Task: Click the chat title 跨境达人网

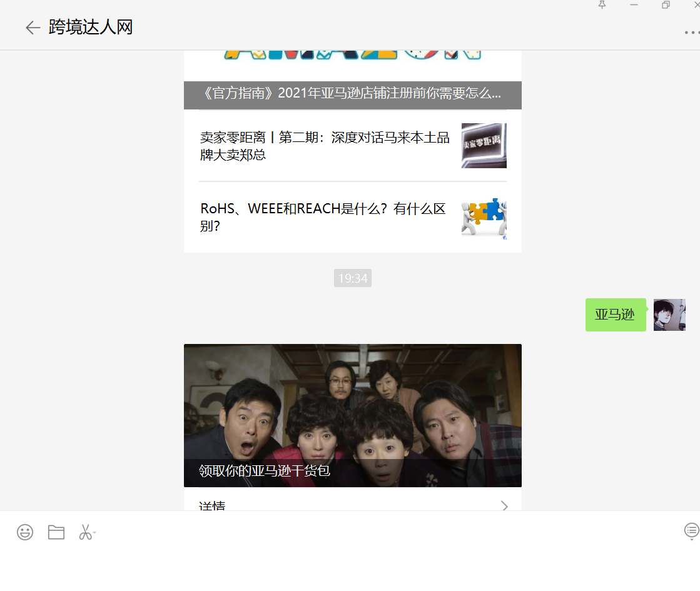Action: pyautogui.click(x=91, y=28)
